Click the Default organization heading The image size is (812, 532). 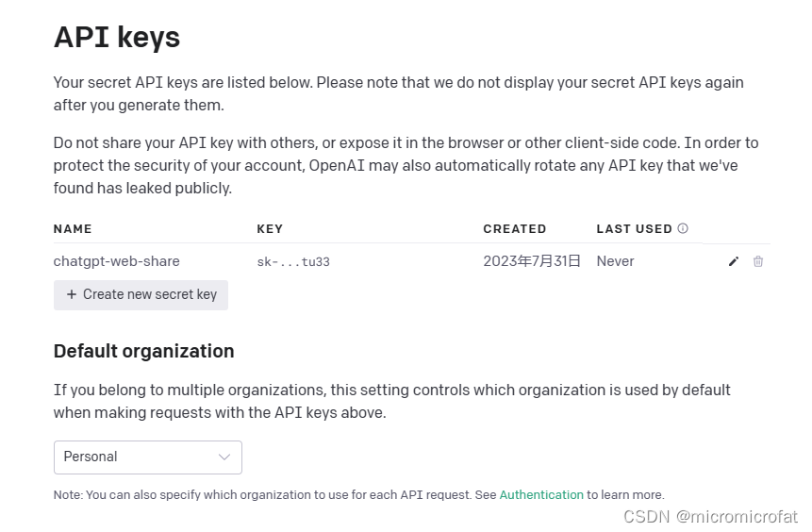tap(144, 351)
